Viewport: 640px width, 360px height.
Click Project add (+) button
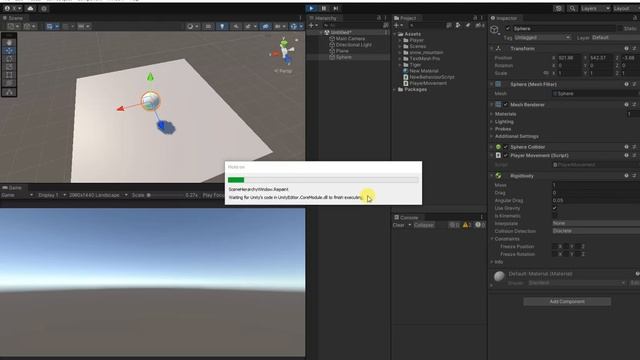pyautogui.click(x=398, y=25)
